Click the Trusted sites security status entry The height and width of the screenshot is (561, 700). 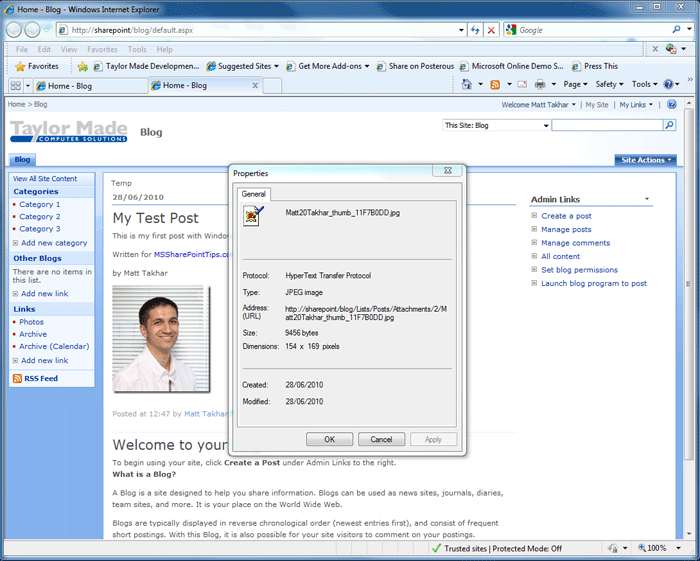pyautogui.click(x=497, y=549)
